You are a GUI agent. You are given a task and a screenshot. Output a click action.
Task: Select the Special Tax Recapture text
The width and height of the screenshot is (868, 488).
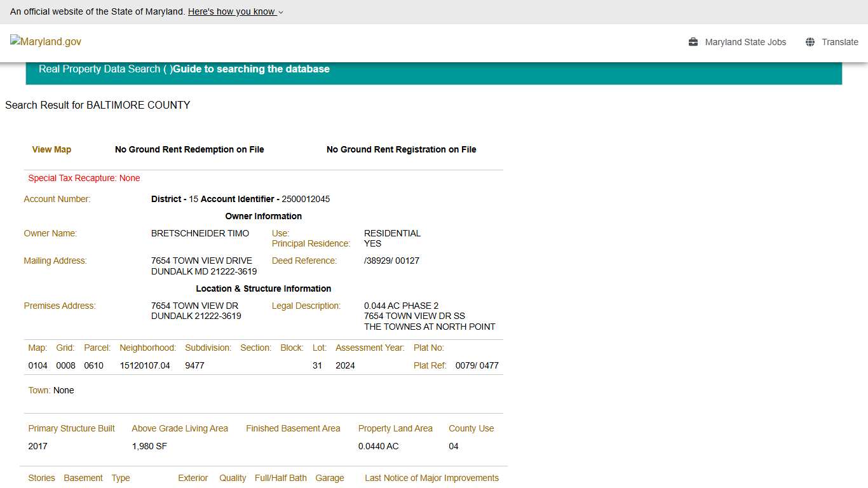point(84,178)
